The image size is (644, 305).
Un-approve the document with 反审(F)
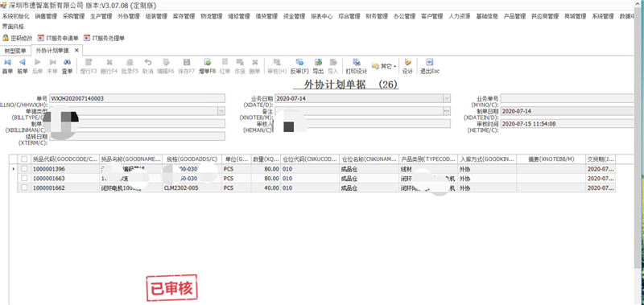pyautogui.click(x=299, y=66)
